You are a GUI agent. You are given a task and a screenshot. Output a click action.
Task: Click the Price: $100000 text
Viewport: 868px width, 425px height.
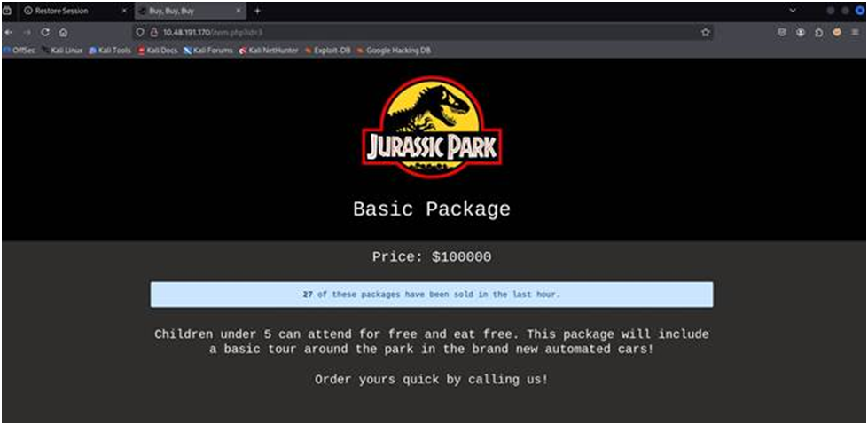pos(432,257)
